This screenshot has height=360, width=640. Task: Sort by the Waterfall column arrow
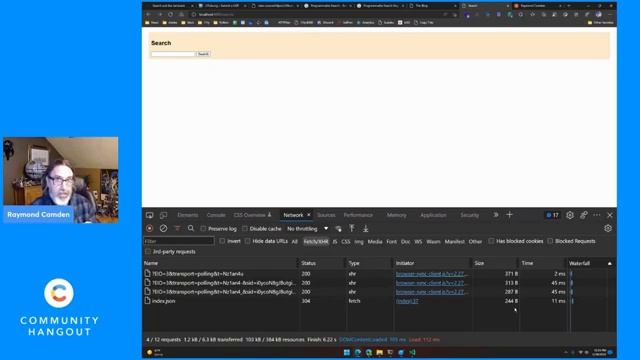610,264
